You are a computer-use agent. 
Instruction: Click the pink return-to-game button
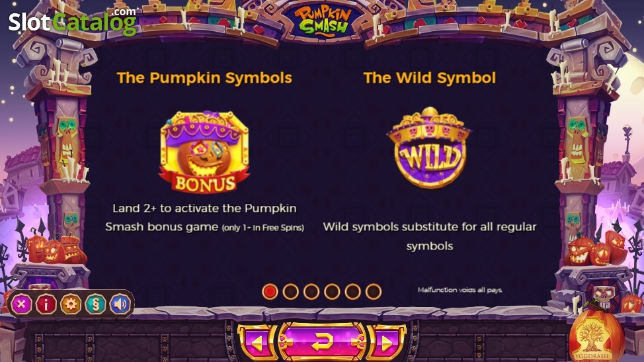pos(321,342)
